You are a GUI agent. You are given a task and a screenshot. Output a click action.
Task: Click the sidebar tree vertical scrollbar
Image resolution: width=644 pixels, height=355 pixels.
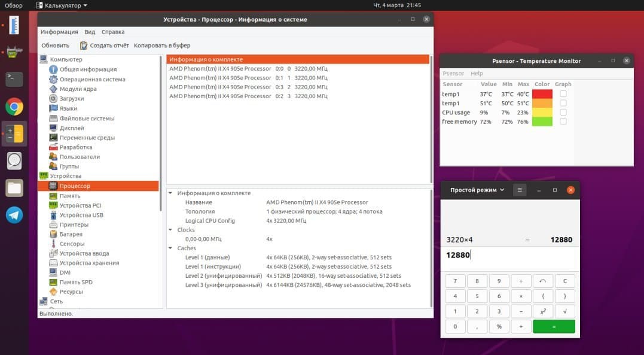161,133
